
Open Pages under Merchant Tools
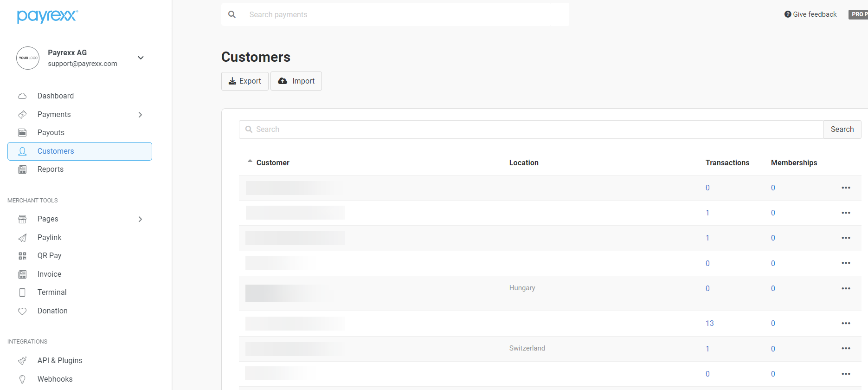pyautogui.click(x=48, y=219)
